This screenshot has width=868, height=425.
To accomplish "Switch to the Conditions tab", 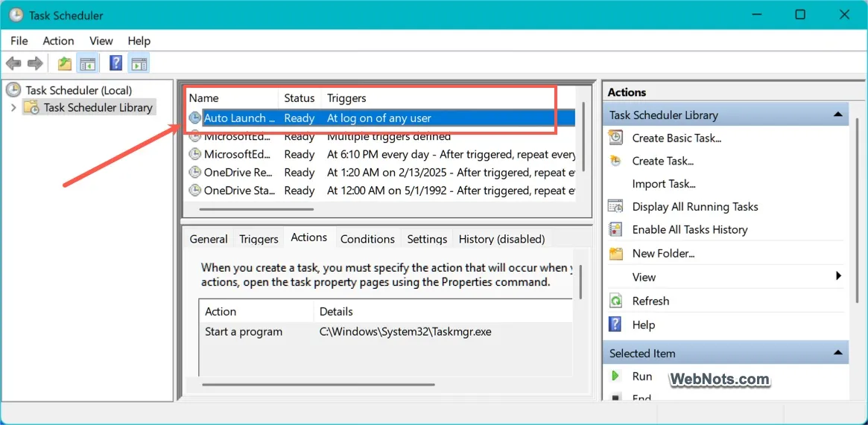I will pos(367,239).
